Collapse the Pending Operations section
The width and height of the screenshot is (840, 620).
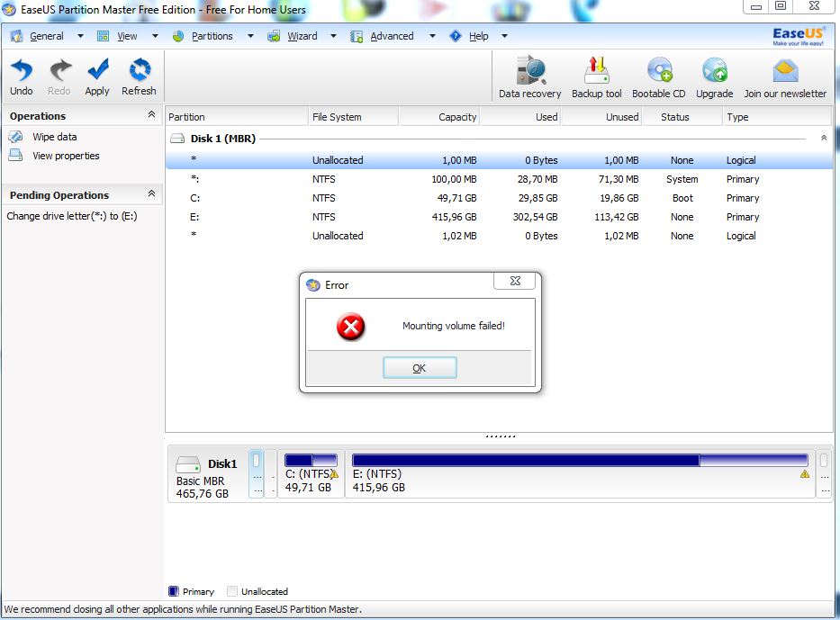(151, 194)
